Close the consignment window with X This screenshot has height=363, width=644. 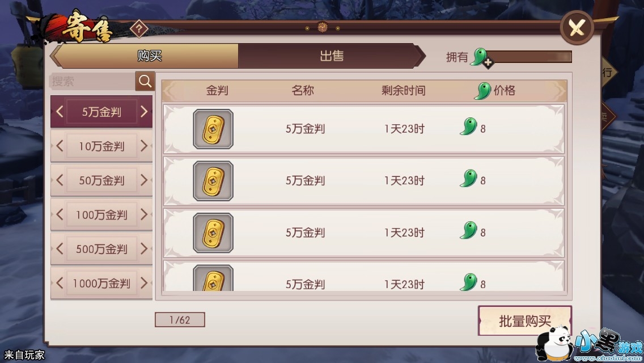pos(577,28)
